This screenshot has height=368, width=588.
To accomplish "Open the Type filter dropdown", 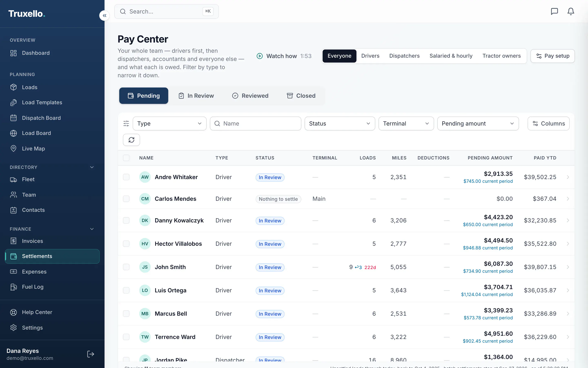I will pos(170,124).
